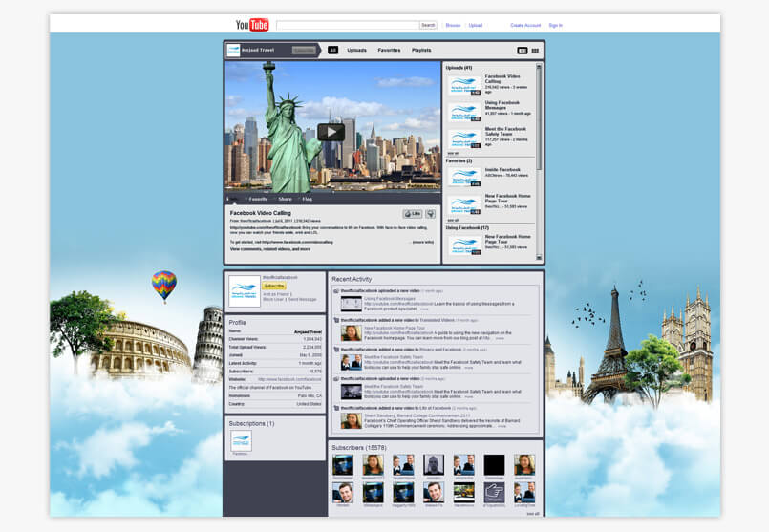This screenshot has width=769, height=532.
Task: Click the Create Account link
Action: point(525,25)
